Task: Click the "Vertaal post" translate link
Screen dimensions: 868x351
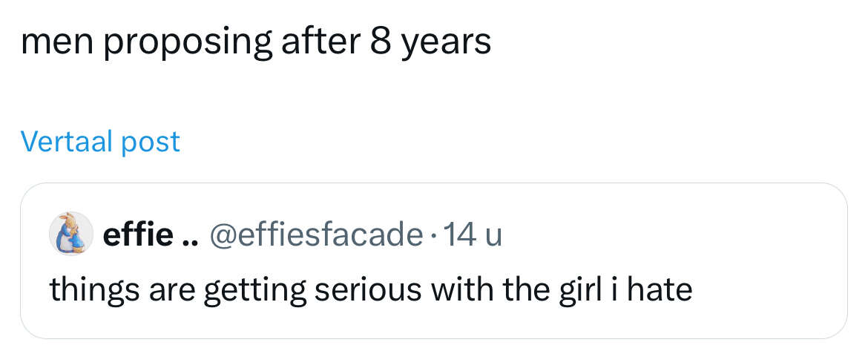Action: coord(100,141)
